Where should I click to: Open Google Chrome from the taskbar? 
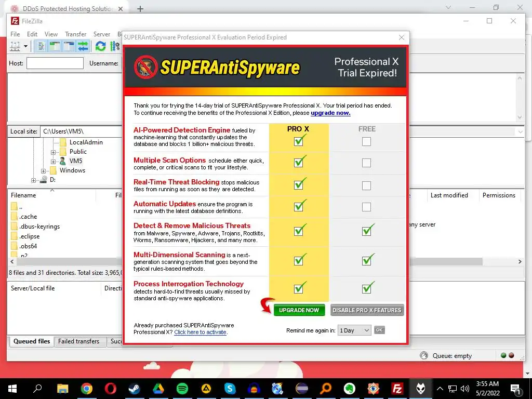click(x=87, y=389)
